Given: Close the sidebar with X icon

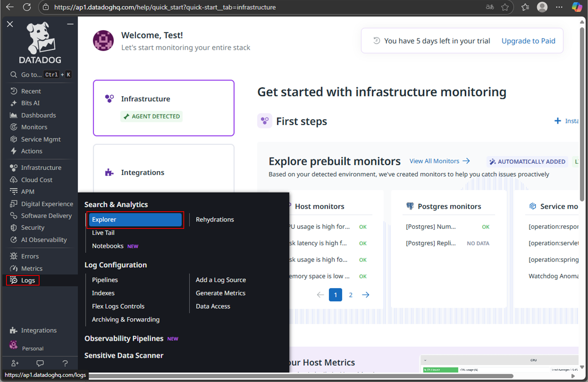Looking at the screenshot, I should click(x=10, y=24).
